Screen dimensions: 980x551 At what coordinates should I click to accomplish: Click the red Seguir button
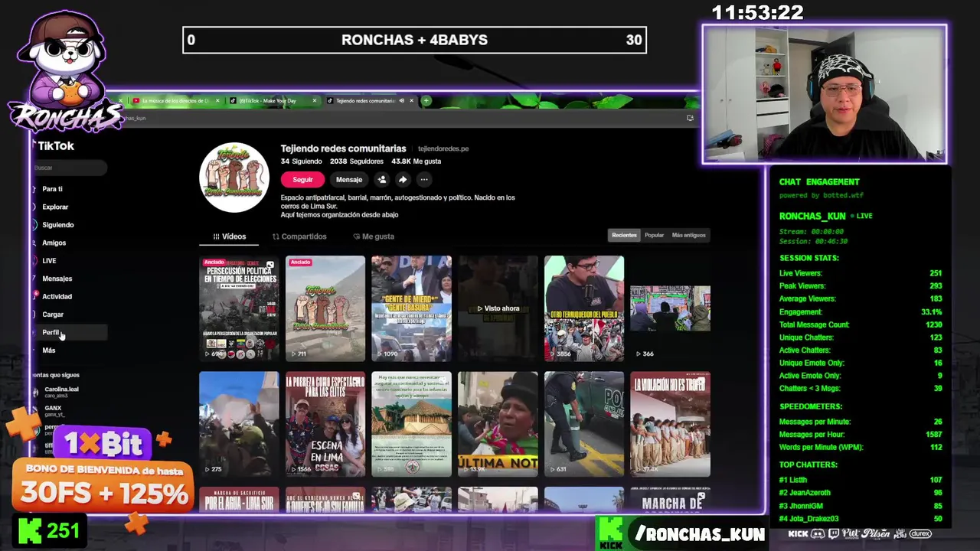coord(302,180)
